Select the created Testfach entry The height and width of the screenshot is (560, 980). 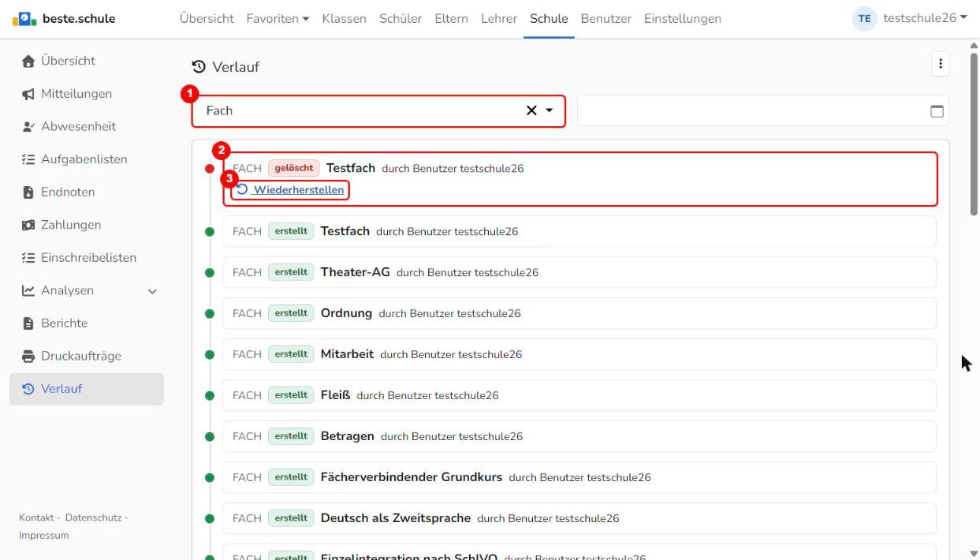[579, 232]
